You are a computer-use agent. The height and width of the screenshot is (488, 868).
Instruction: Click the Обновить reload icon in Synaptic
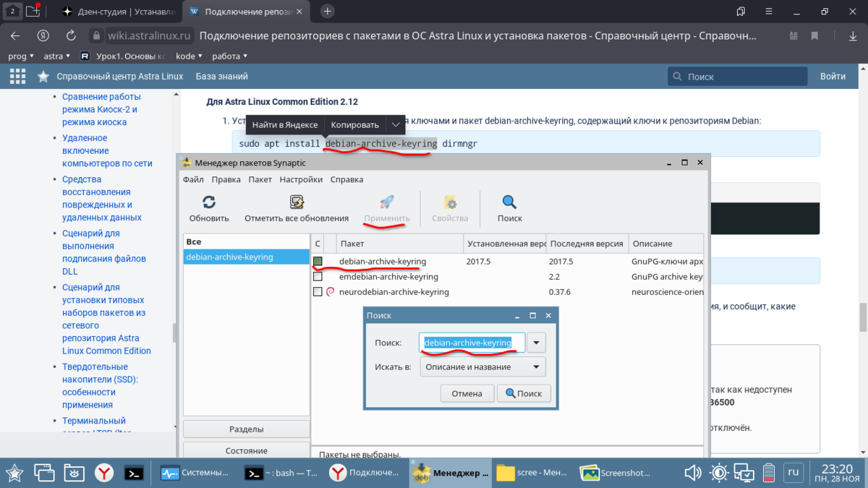tap(209, 202)
